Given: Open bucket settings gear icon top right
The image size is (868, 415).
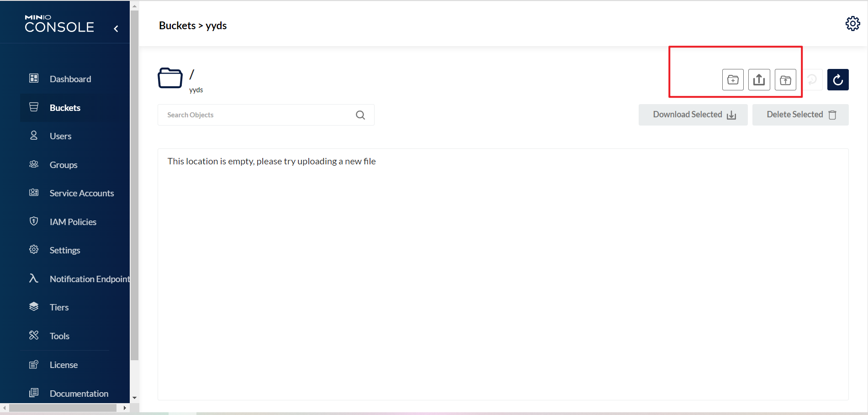Looking at the screenshot, I should (852, 23).
